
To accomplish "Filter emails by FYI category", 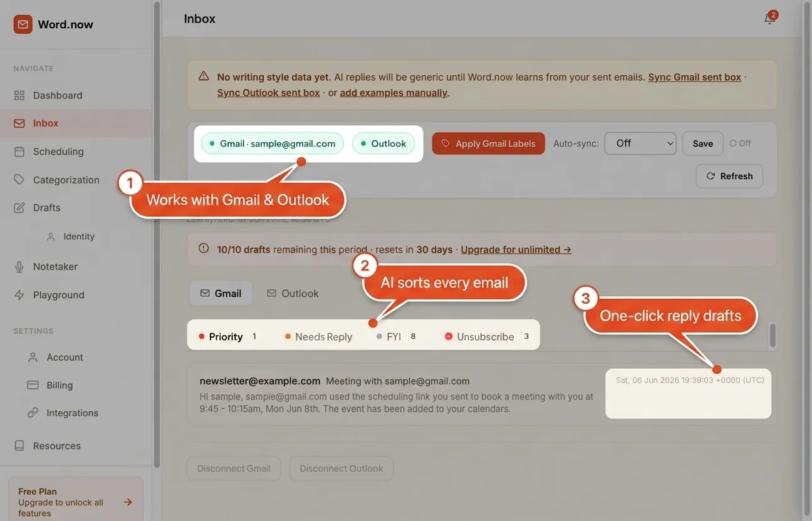I will coord(396,336).
